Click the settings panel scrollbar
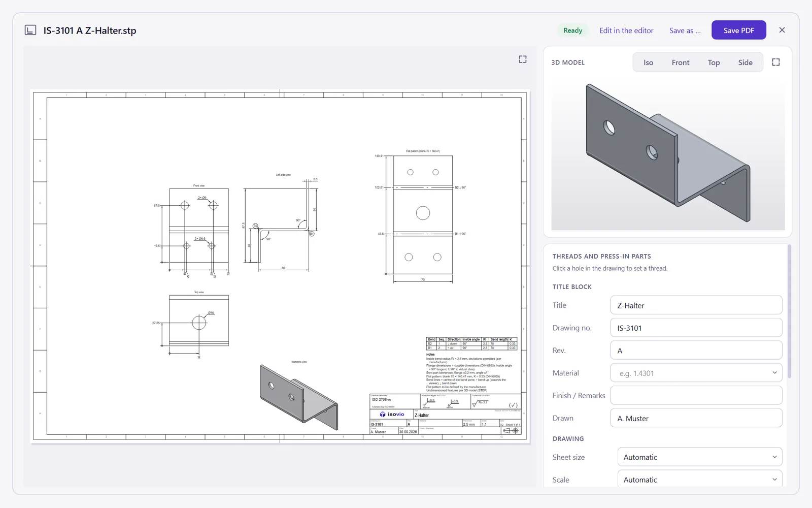Image resolution: width=812 pixels, height=508 pixels. [x=789, y=311]
